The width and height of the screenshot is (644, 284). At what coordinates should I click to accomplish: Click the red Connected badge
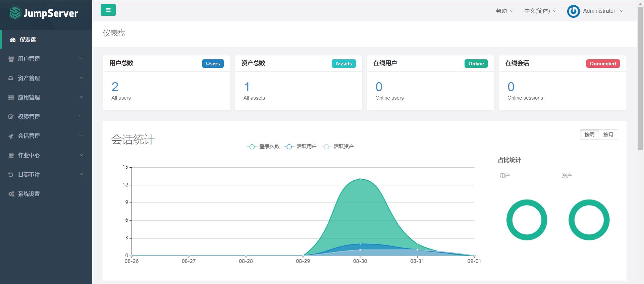[603, 64]
